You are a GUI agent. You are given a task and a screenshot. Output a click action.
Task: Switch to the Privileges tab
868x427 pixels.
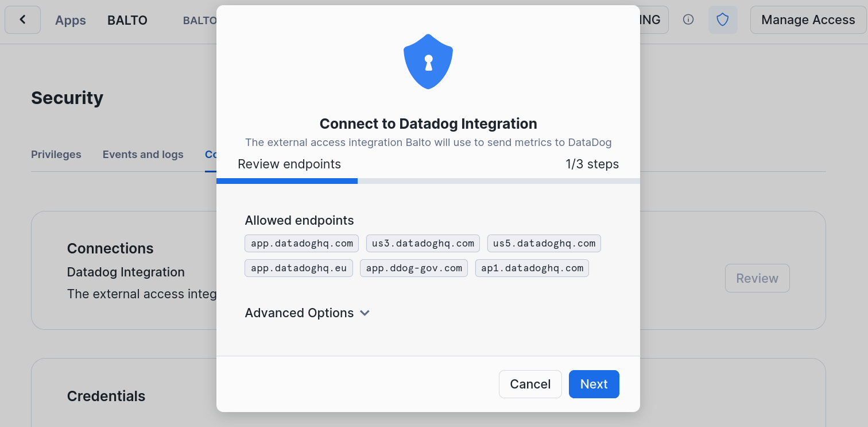tap(56, 155)
